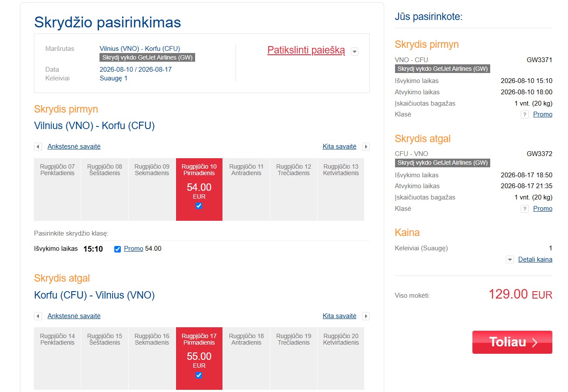Select Rugpjūčio 11 Antradienis outbound date tab
This screenshot has width=568, height=392.
tap(246, 189)
